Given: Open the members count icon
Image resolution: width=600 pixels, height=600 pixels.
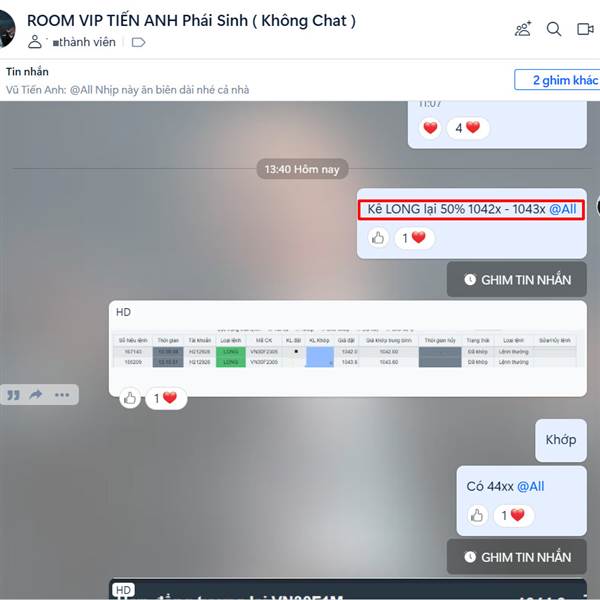Looking at the screenshot, I should [x=35, y=42].
